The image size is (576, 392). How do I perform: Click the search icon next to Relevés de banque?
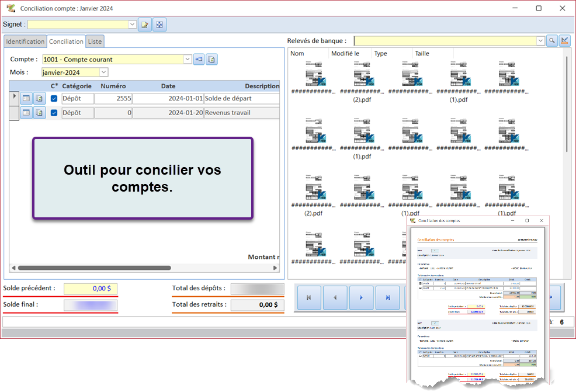coord(551,41)
